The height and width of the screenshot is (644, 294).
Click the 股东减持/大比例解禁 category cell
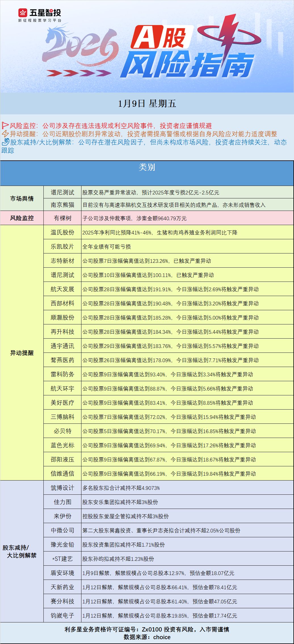pos(22,551)
